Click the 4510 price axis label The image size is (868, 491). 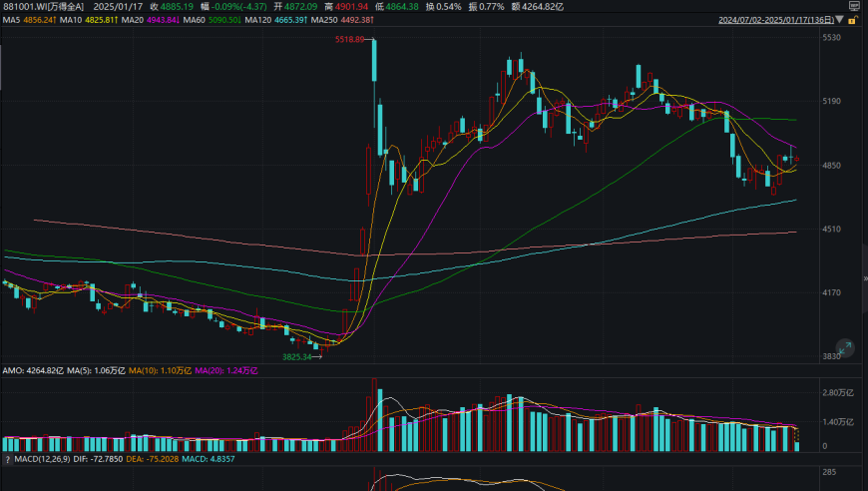click(x=831, y=230)
